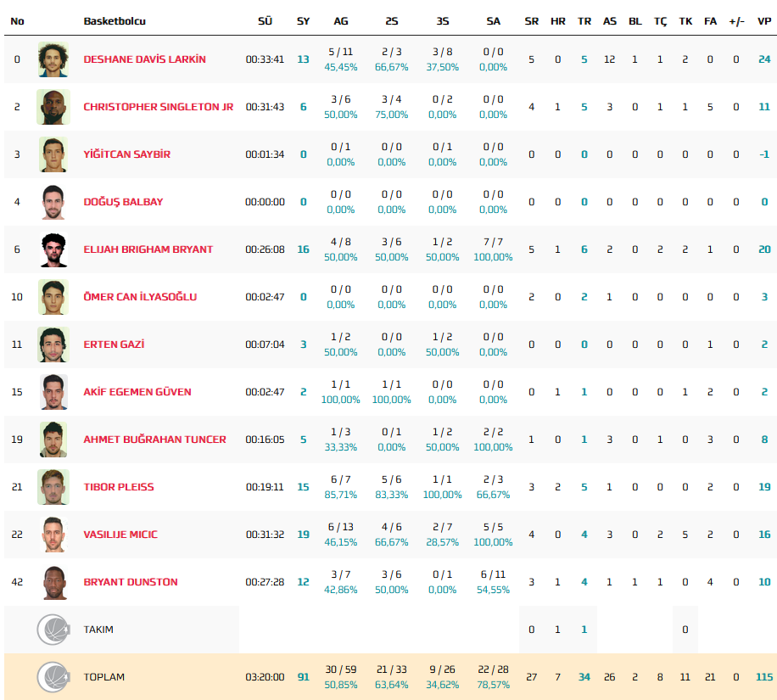
Task: Open the DESHANE DAVIS LARKIN player link
Action: tap(144, 59)
